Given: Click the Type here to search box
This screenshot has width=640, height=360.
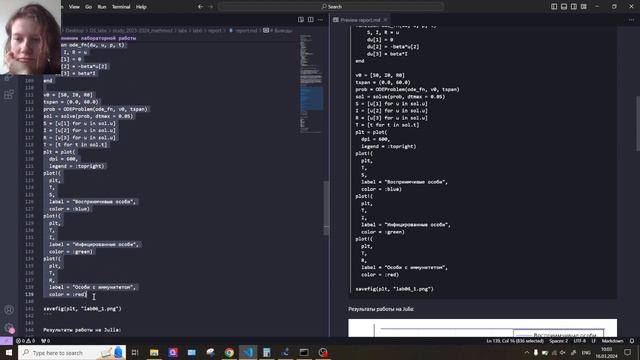Looking at the screenshot, I should click(x=72, y=352).
